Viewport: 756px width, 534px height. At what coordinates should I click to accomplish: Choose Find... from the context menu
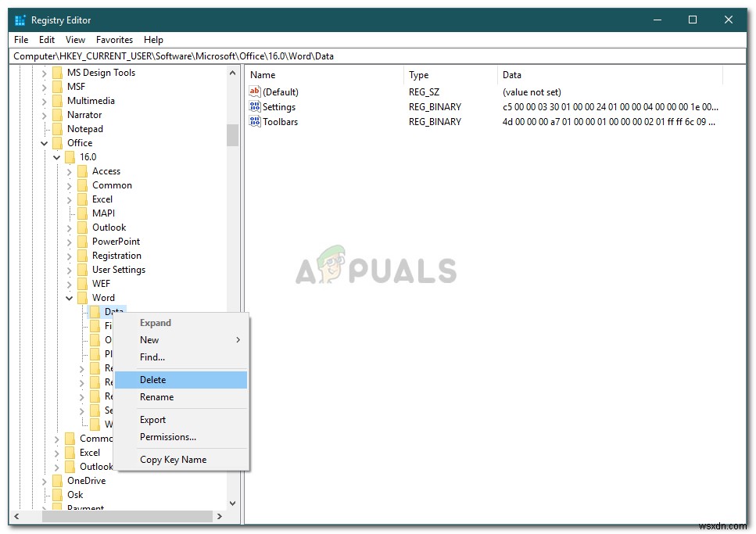[181, 357]
